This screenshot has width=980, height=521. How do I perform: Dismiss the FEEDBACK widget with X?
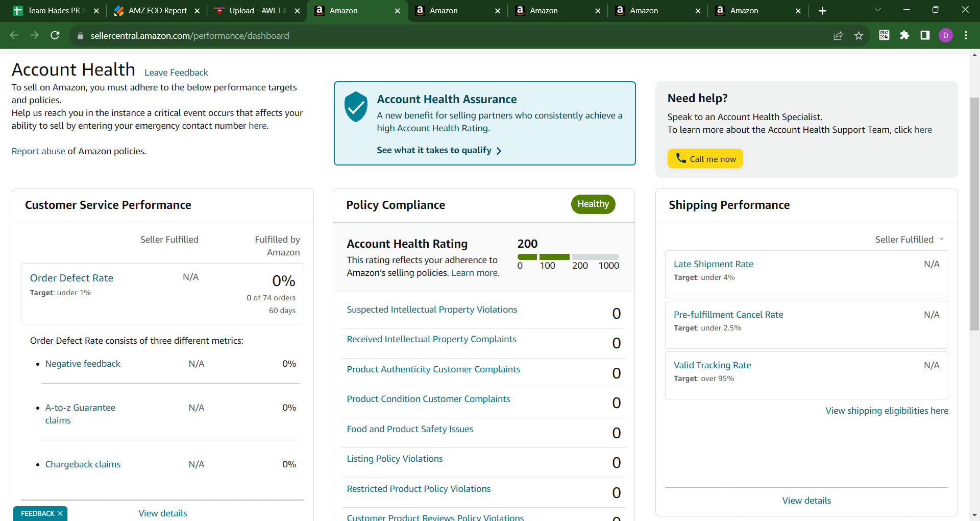tap(60, 513)
